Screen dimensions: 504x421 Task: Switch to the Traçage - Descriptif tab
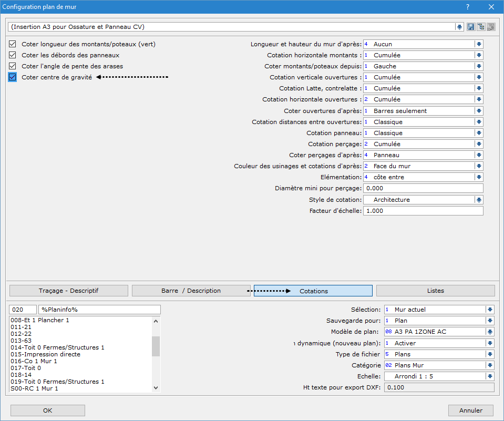[69, 291]
